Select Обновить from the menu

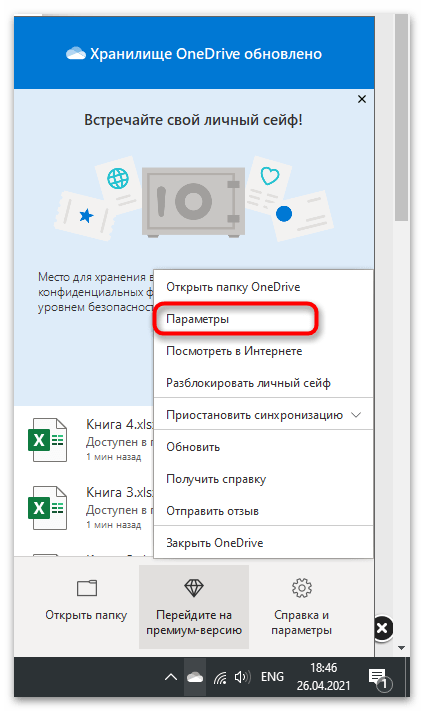click(263, 447)
